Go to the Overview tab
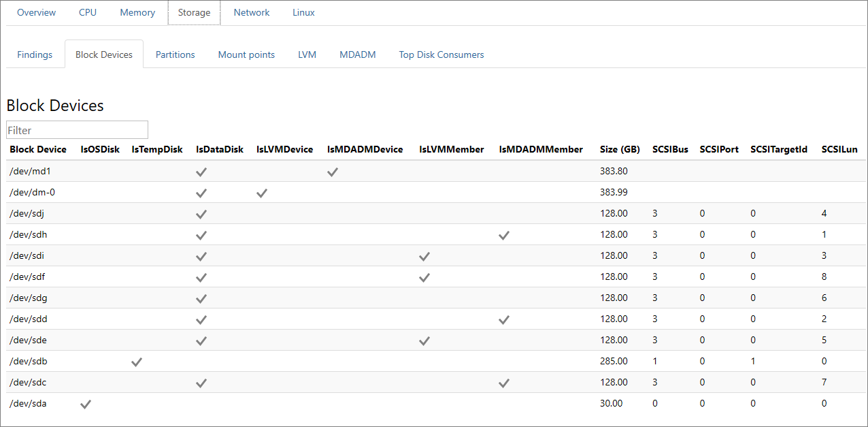Viewport: 868px width, 427px height. point(36,12)
